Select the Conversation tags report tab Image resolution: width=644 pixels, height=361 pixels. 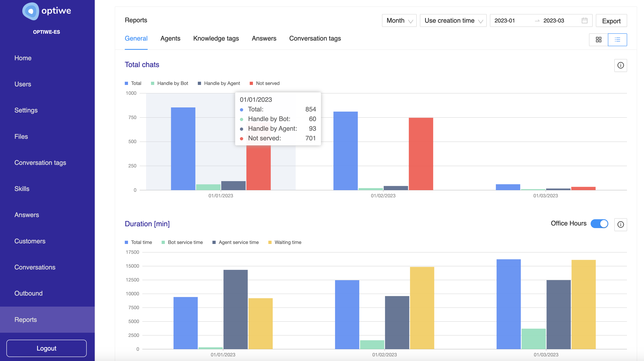click(x=315, y=38)
